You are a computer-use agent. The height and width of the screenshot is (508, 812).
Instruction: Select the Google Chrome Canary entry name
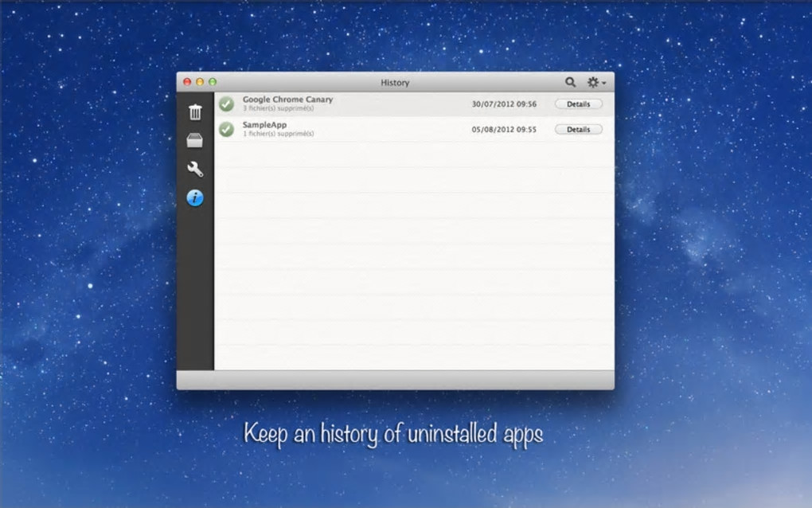pos(288,99)
